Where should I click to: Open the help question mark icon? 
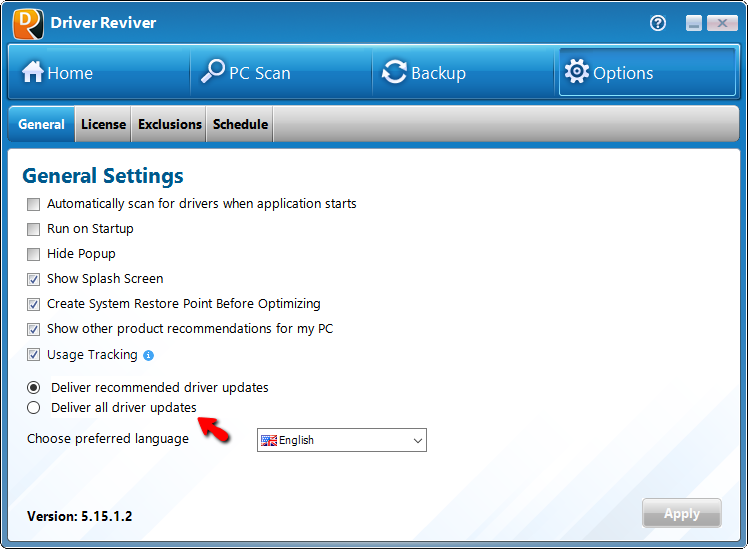click(658, 23)
